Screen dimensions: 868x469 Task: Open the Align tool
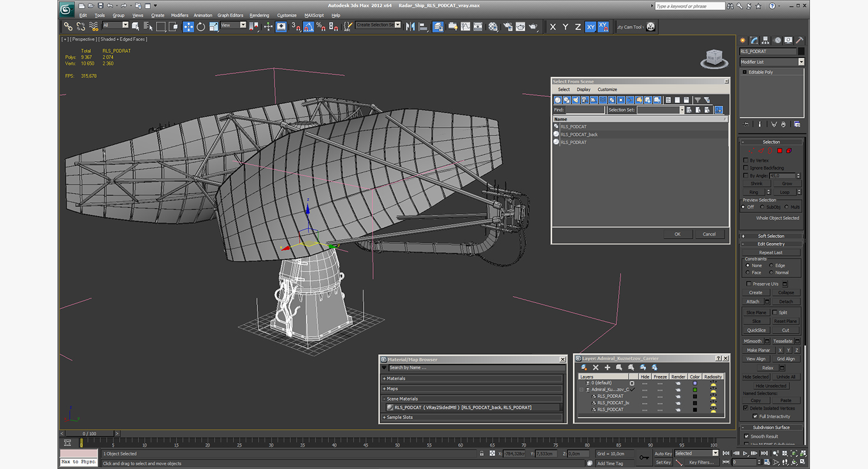423,26
